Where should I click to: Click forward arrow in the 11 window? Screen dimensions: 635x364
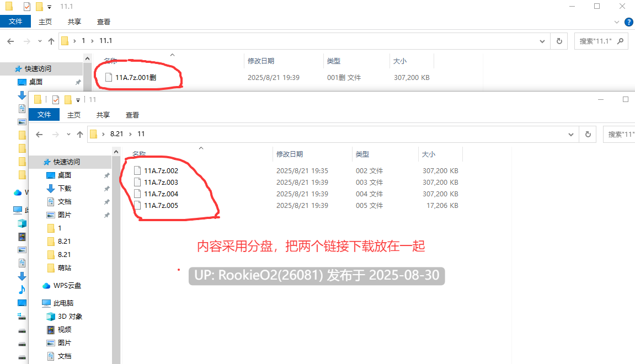click(56, 135)
